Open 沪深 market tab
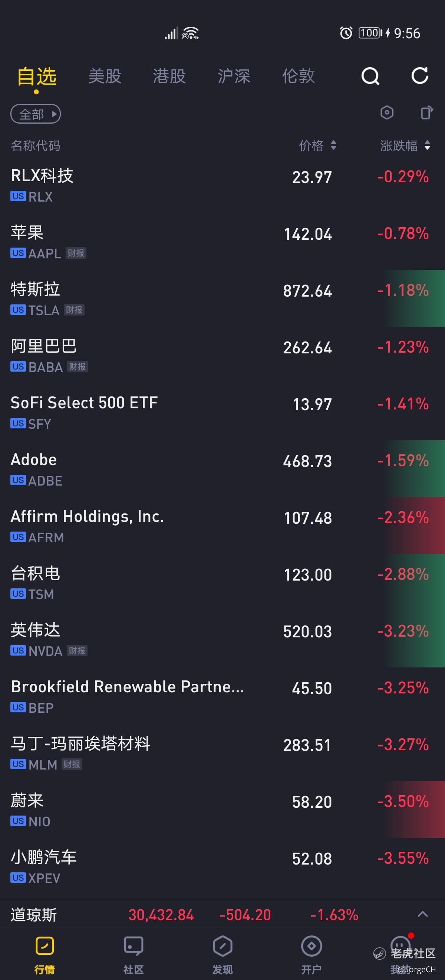Viewport: 445px width, 980px height. pyautogui.click(x=234, y=76)
